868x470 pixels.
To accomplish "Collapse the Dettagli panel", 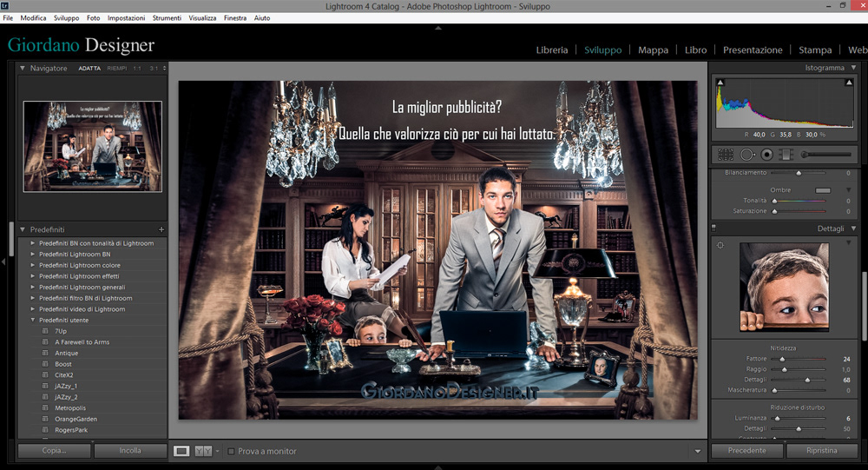I will (x=853, y=228).
